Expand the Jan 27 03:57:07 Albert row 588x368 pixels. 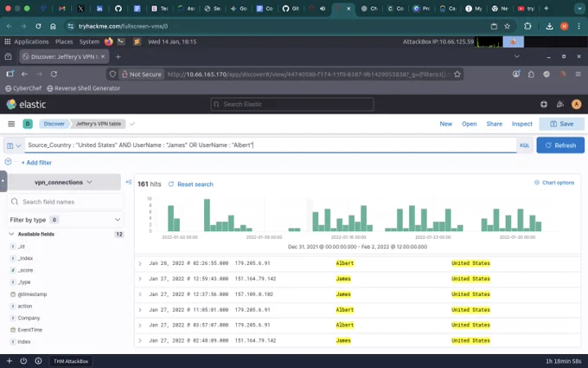pos(140,326)
